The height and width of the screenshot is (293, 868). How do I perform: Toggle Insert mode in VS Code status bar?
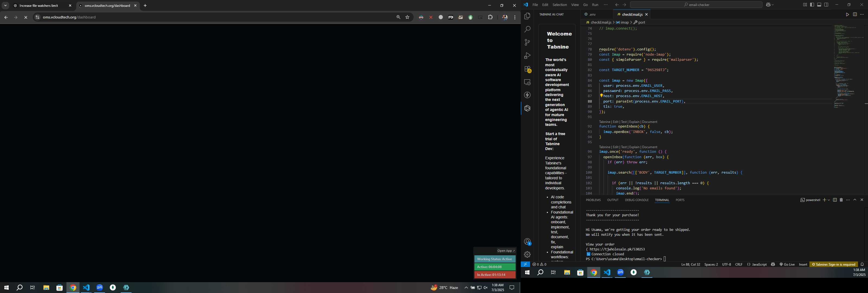[x=803, y=264]
